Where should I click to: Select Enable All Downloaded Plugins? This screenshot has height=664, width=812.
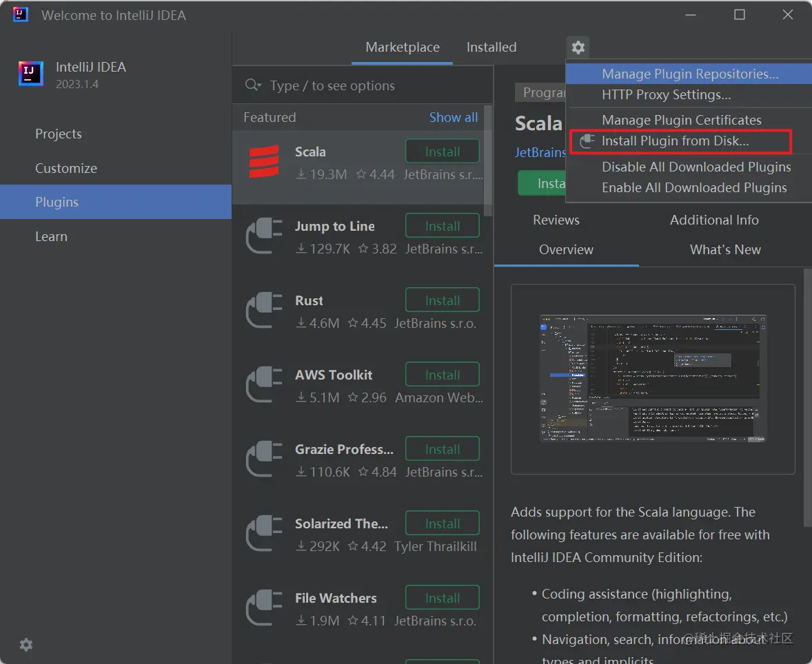[x=689, y=187]
